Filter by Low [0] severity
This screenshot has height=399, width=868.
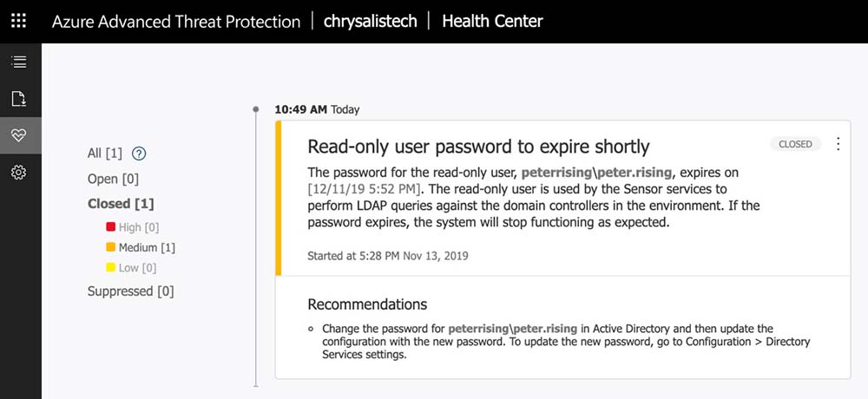click(137, 268)
